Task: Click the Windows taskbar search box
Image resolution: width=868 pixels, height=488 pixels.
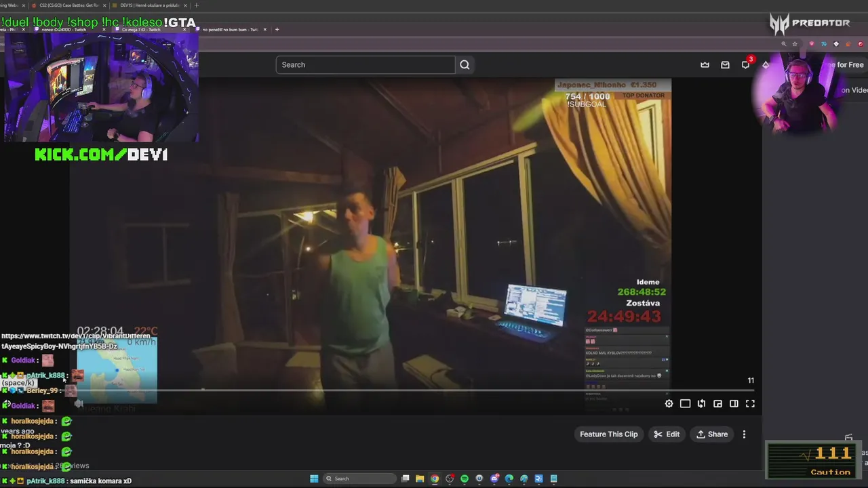Action: point(359,479)
